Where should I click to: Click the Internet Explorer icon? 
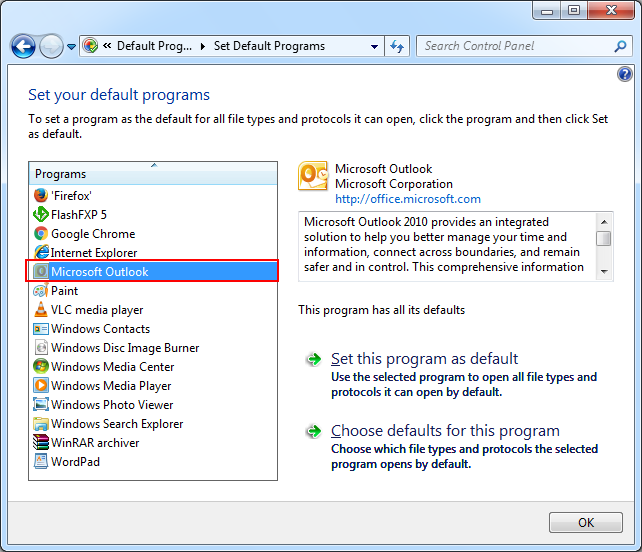coord(41,252)
